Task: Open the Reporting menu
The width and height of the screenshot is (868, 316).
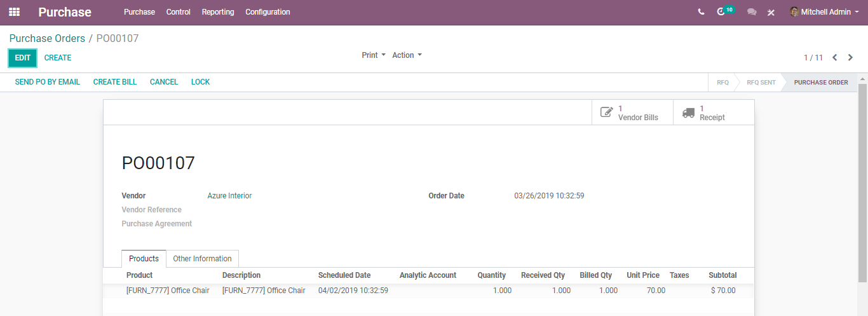Action: coord(218,12)
